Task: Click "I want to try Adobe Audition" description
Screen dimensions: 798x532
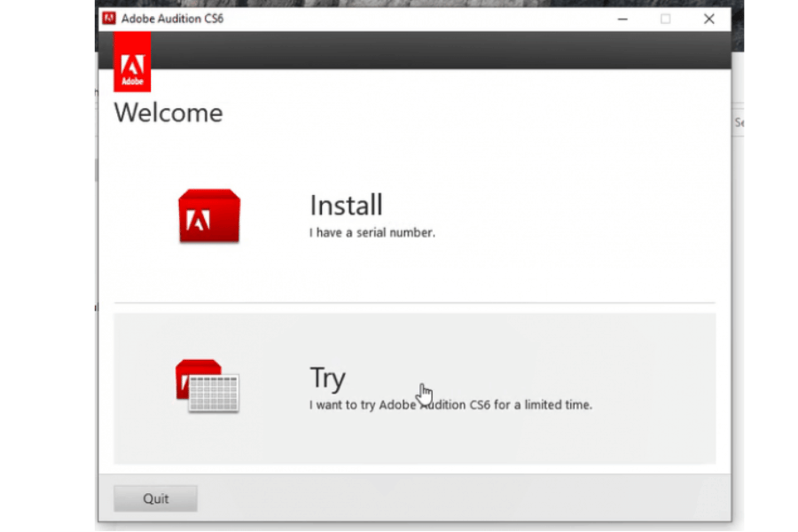Action: (x=450, y=405)
